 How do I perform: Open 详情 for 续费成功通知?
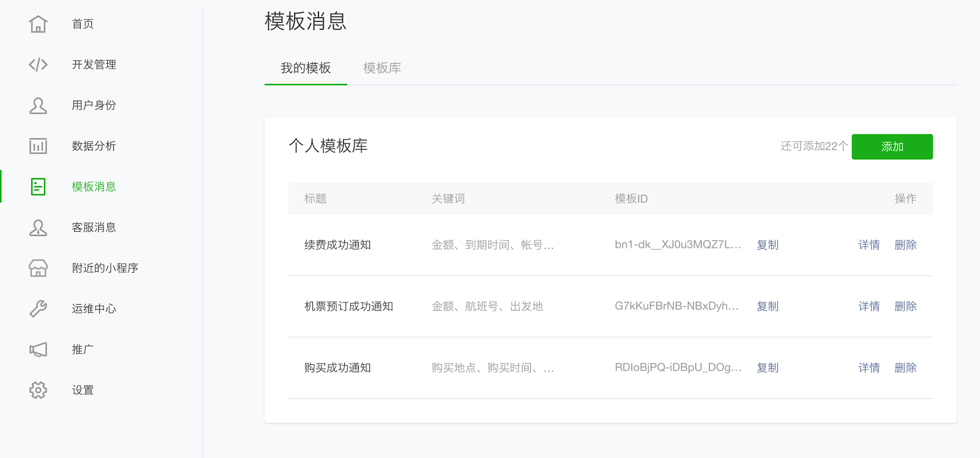click(x=869, y=245)
